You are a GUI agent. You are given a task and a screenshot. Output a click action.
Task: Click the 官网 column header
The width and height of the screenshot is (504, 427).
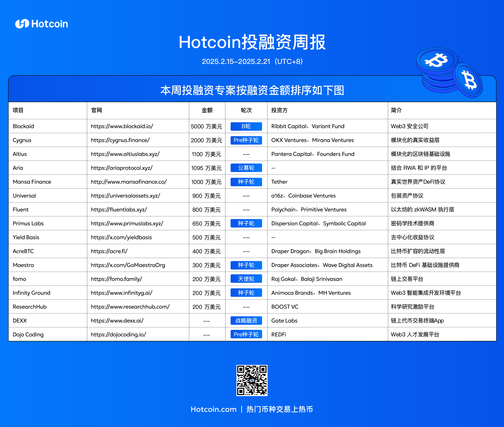point(96,110)
